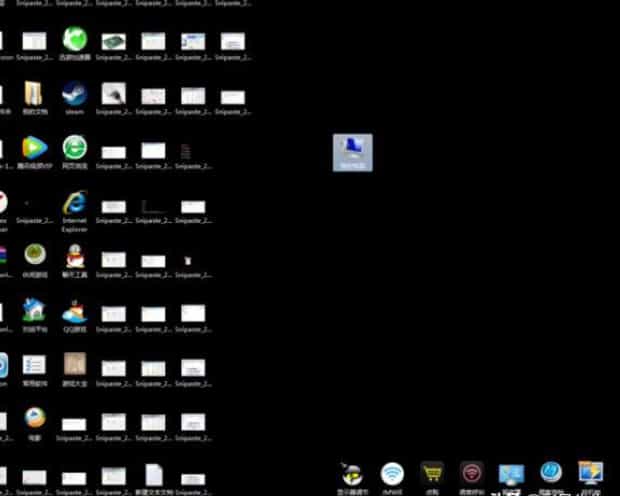The width and height of the screenshot is (620, 496).
Task: Open the brown wooden board game icon
Action: [75, 363]
